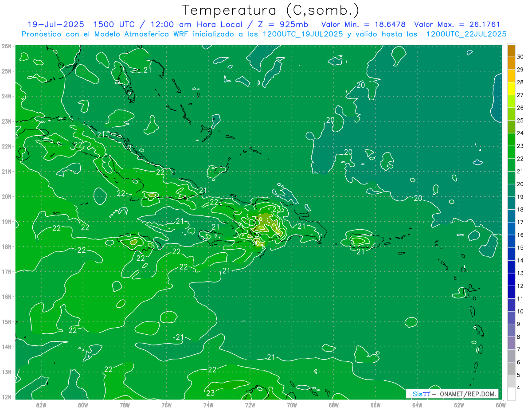Click the "17" value on color scale
Image resolution: width=532 pixels, height=411 pixels.
point(520,222)
